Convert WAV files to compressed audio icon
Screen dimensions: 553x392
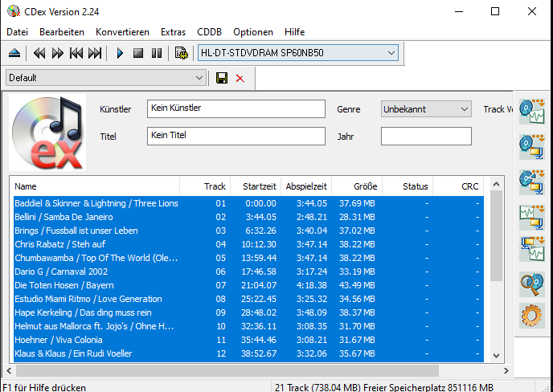532,217
